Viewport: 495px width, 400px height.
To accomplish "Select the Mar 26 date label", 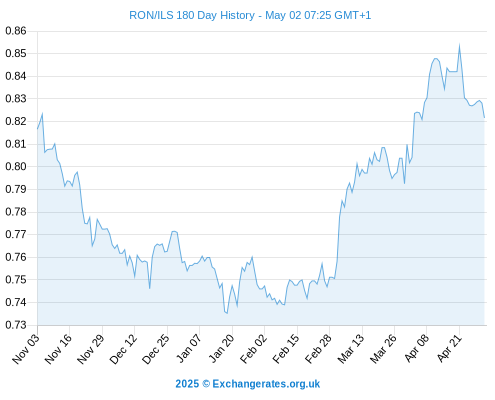I will click(x=383, y=349).
